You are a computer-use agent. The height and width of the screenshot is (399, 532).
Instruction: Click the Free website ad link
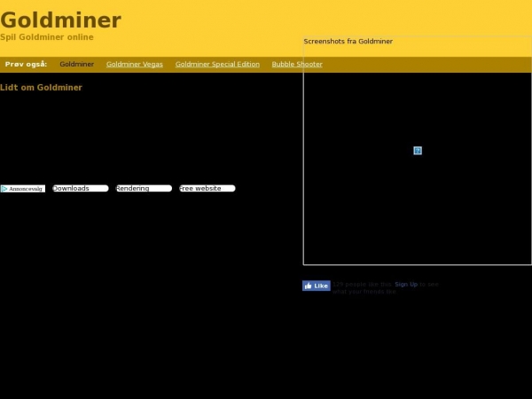pos(207,188)
